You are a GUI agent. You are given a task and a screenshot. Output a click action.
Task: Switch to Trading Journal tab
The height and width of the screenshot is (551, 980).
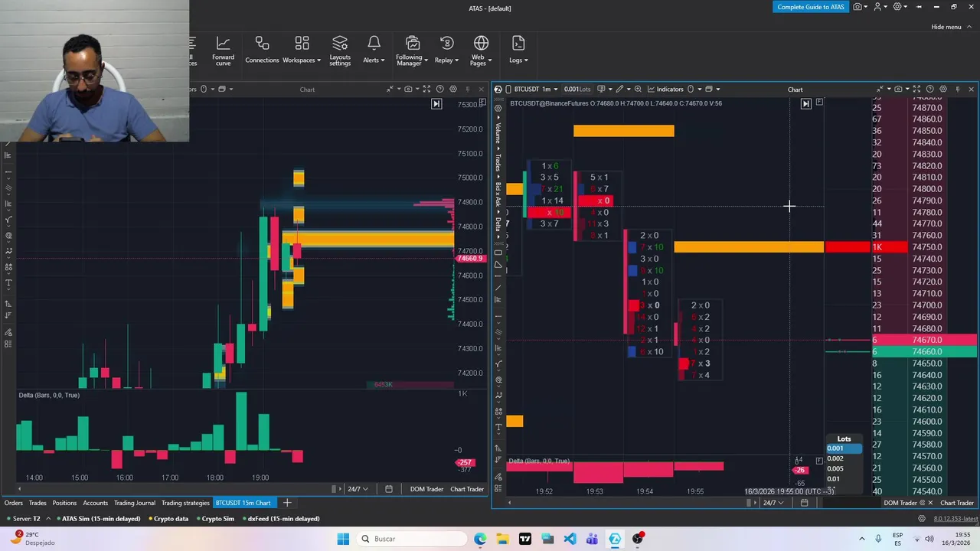coord(135,503)
